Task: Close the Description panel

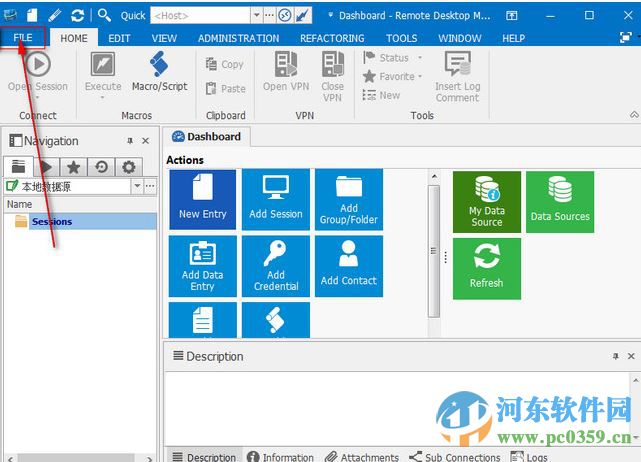Action: click(x=631, y=356)
